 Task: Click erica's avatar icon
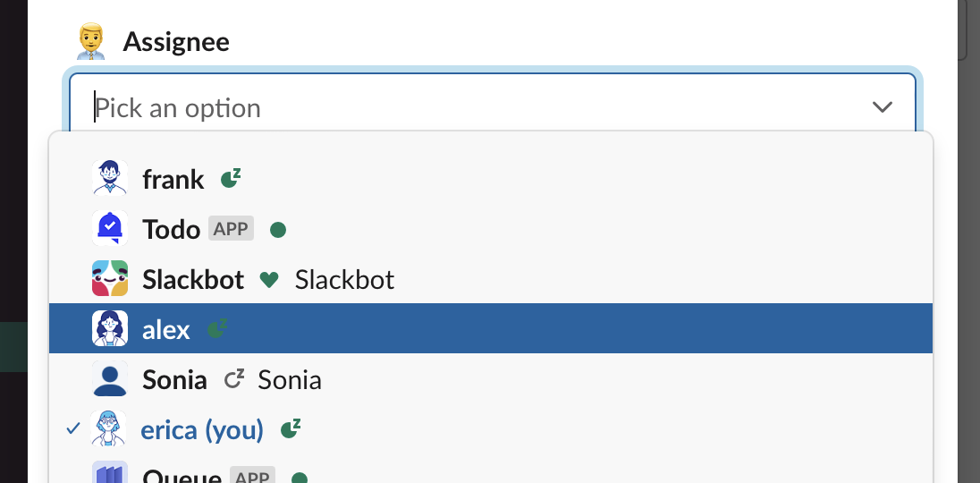click(110, 429)
